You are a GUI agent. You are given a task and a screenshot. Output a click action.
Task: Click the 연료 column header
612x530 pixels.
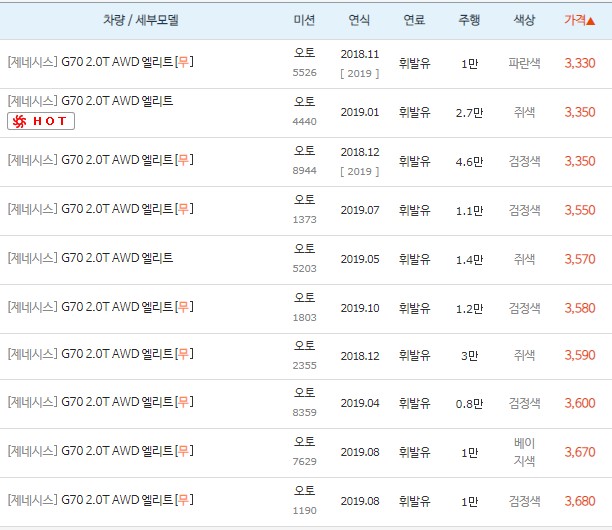414,20
